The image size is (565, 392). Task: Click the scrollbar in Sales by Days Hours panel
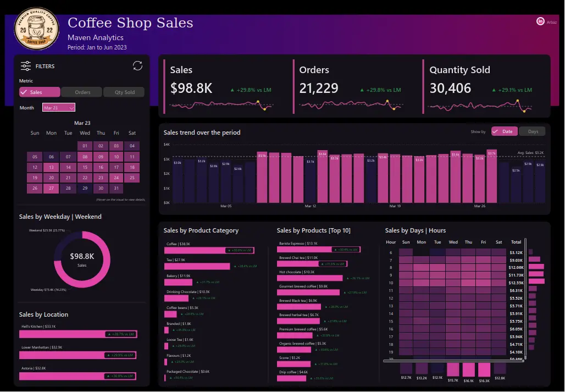526,297
